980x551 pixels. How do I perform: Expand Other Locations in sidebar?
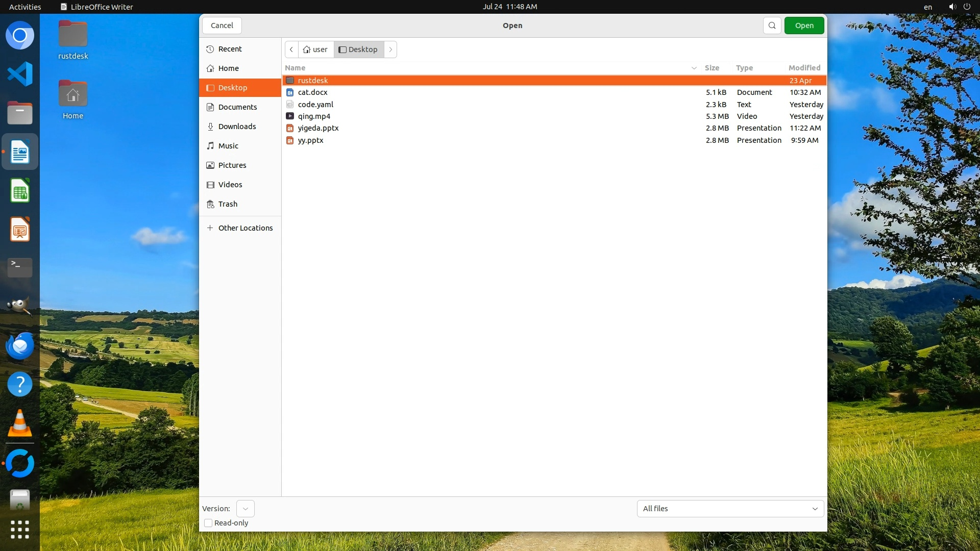240,228
